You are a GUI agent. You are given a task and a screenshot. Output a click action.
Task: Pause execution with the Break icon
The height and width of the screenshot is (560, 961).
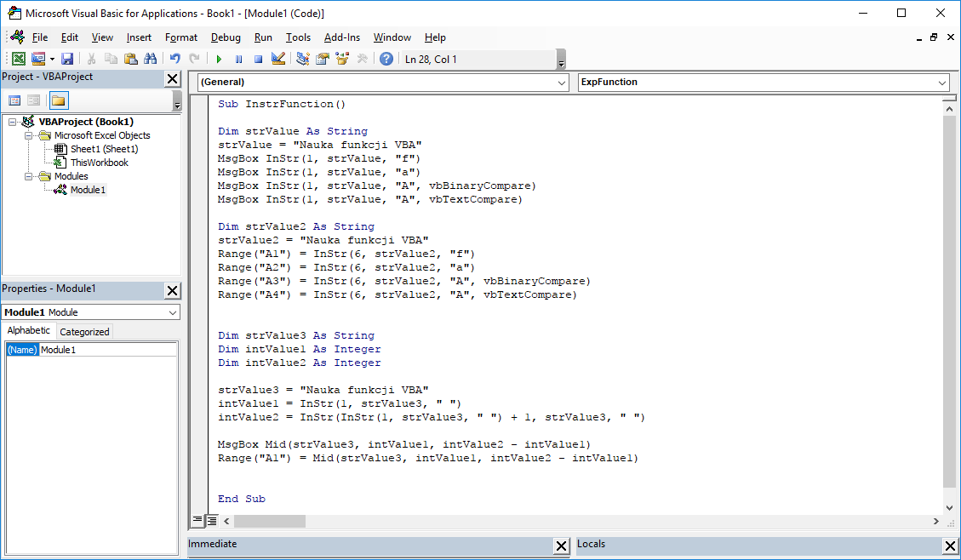(237, 58)
